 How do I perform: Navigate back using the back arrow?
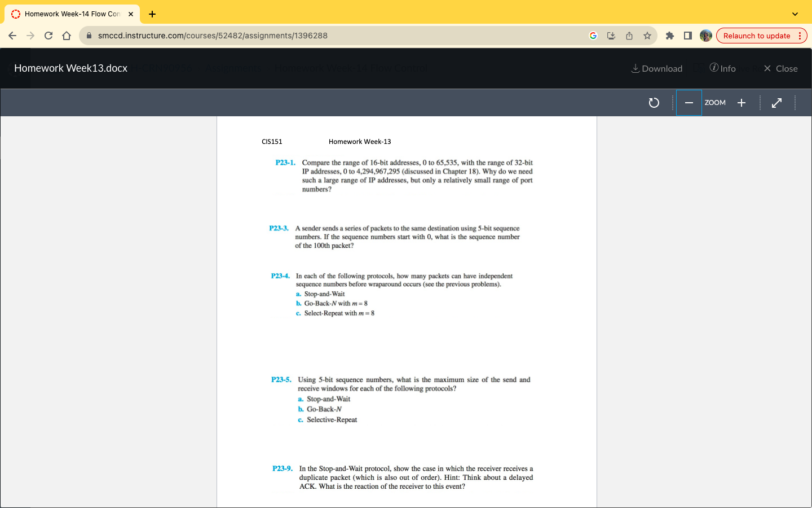tap(12, 35)
